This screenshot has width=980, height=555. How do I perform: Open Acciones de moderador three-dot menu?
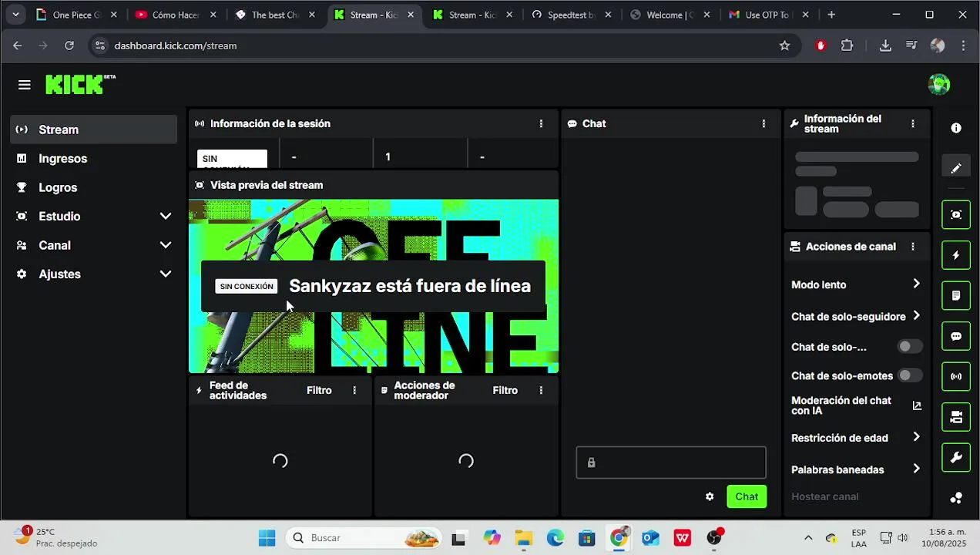(541, 390)
